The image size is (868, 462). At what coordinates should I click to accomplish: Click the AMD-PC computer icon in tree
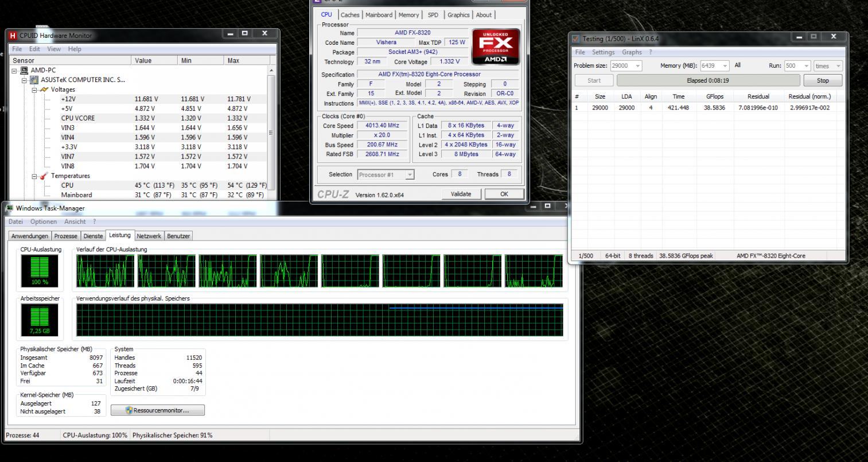24,70
